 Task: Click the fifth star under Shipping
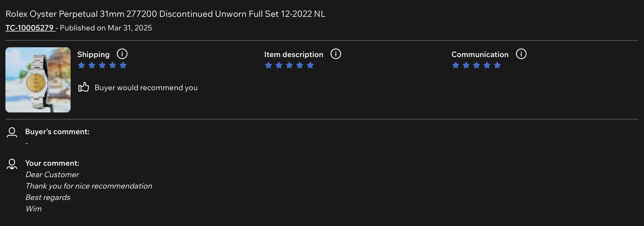pos(123,65)
